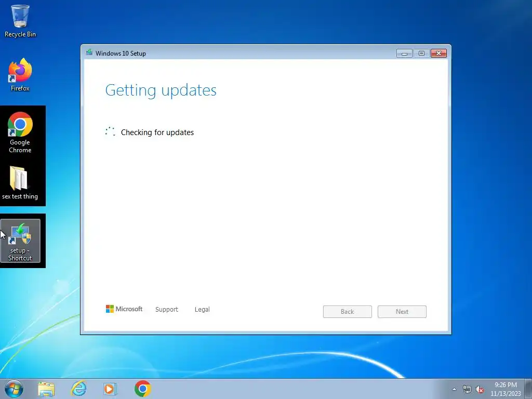Open Windows Explorer from the taskbar
The width and height of the screenshot is (532, 399).
(x=46, y=389)
